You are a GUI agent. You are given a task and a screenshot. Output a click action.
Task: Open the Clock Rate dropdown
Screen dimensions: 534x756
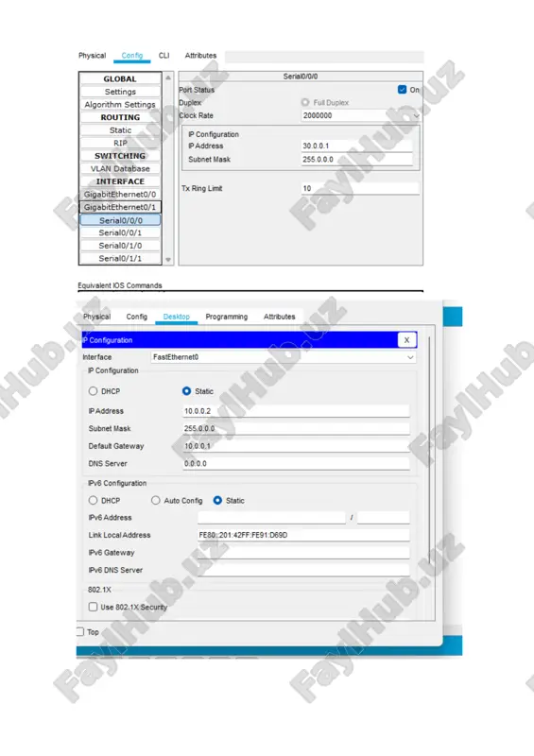point(361,115)
